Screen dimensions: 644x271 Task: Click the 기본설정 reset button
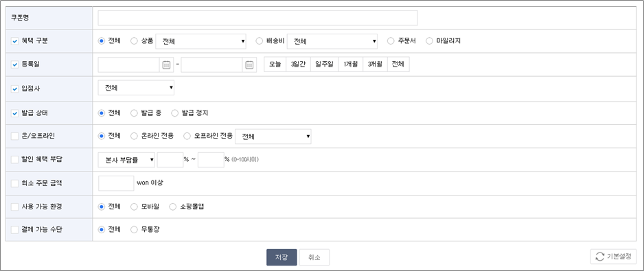(x=614, y=257)
